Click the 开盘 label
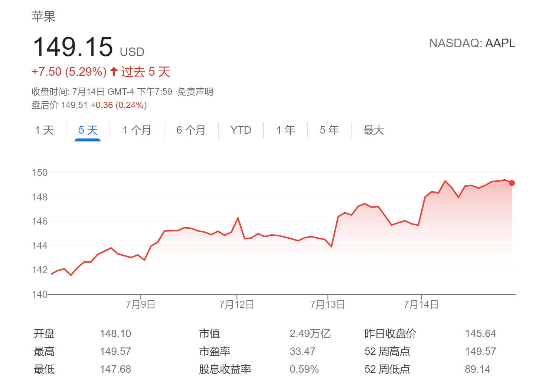The height and width of the screenshot is (392, 552). tap(44, 334)
